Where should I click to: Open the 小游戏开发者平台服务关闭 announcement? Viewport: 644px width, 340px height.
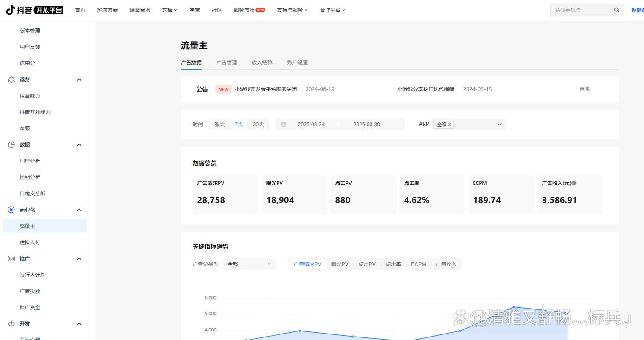pos(266,89)
